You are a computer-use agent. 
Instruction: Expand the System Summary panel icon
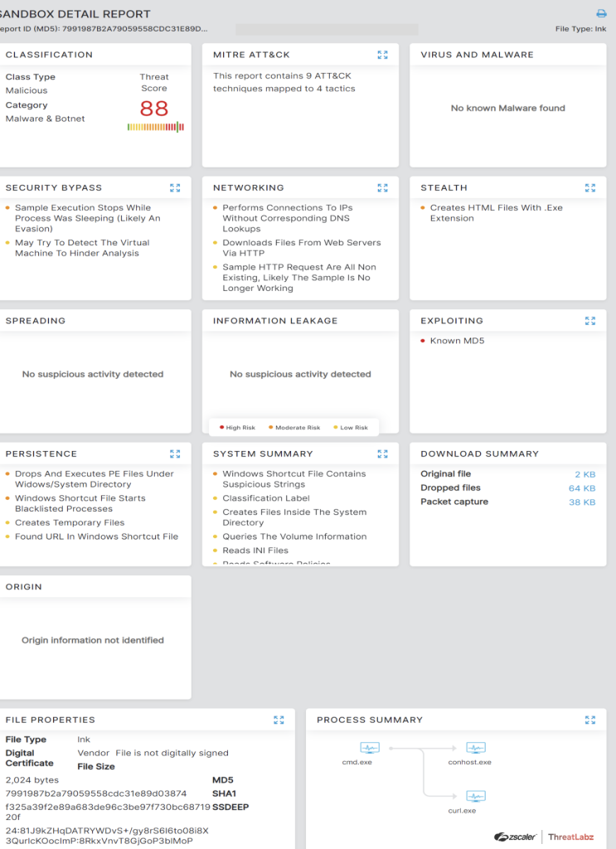click(x=382, y=454)
